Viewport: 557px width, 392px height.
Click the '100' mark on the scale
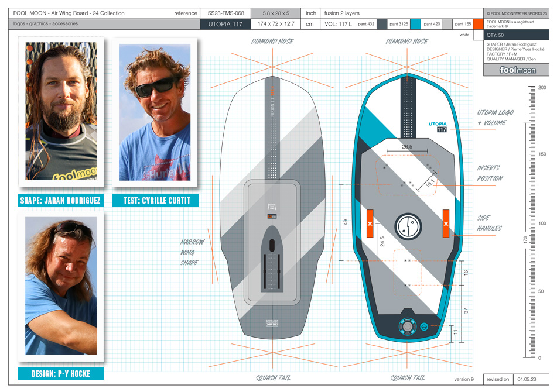click(x=542, y=223)
